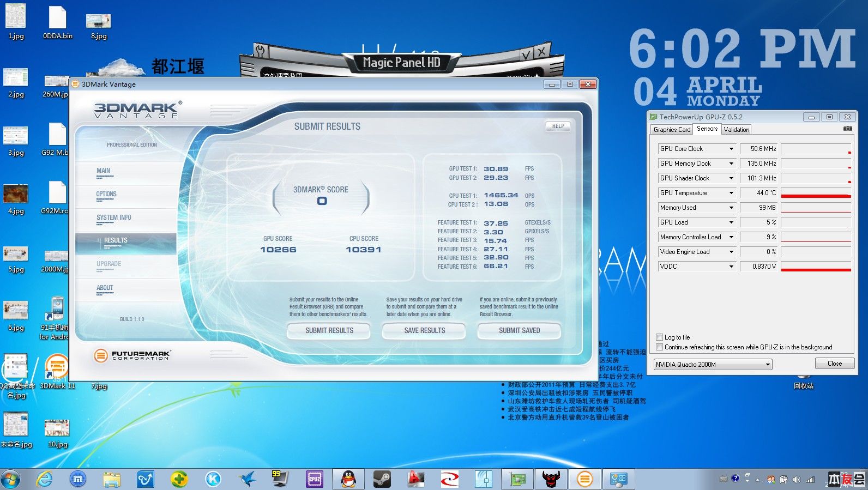Expand the GPU Memory Clock sensor dropdown

[x=731, y=164]
